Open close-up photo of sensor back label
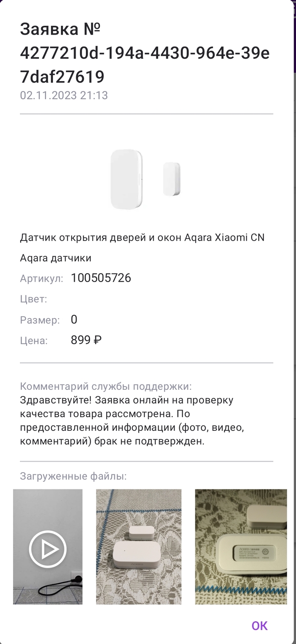This screenshot has height=644, width=296. click(241, 546)
